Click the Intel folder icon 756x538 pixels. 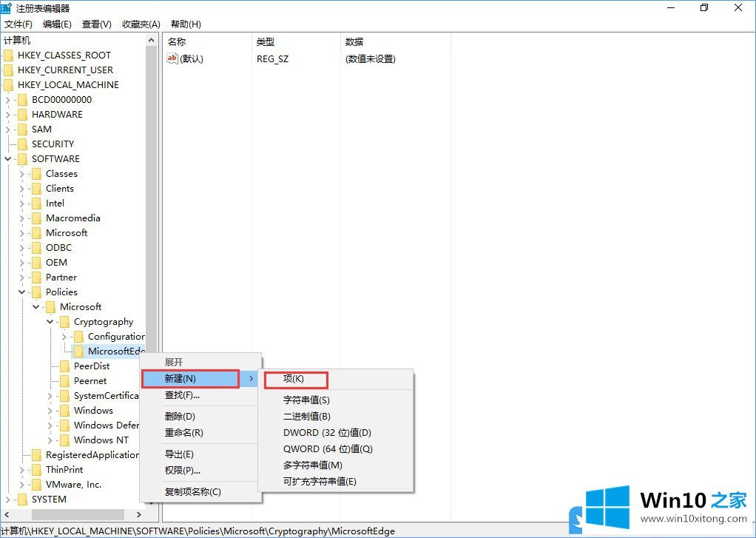[x=36, y=204]
